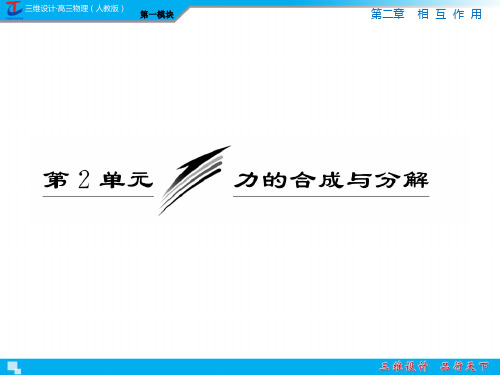The image size is (500, 375).
Task: Select the 第一模块 tab label
Action: tap(157, 15)
